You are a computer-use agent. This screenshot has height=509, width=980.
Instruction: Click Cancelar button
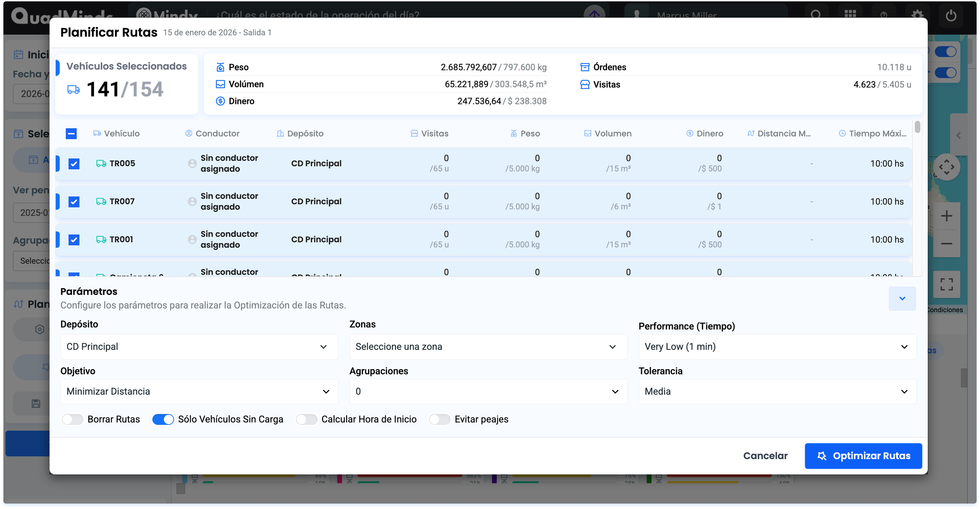[765, 456]
